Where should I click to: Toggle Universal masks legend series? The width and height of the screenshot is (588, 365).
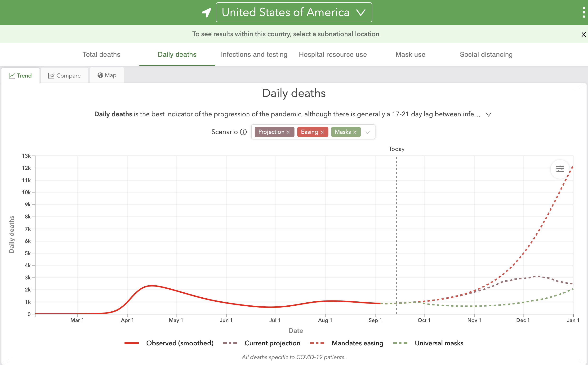pos(428,343)
